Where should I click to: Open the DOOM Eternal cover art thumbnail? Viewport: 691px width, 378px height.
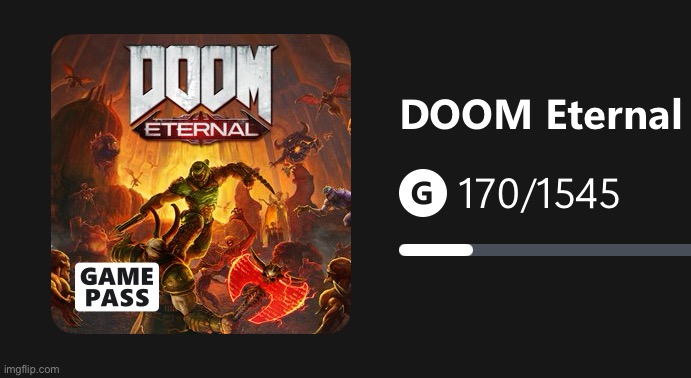tap(201, 184)
